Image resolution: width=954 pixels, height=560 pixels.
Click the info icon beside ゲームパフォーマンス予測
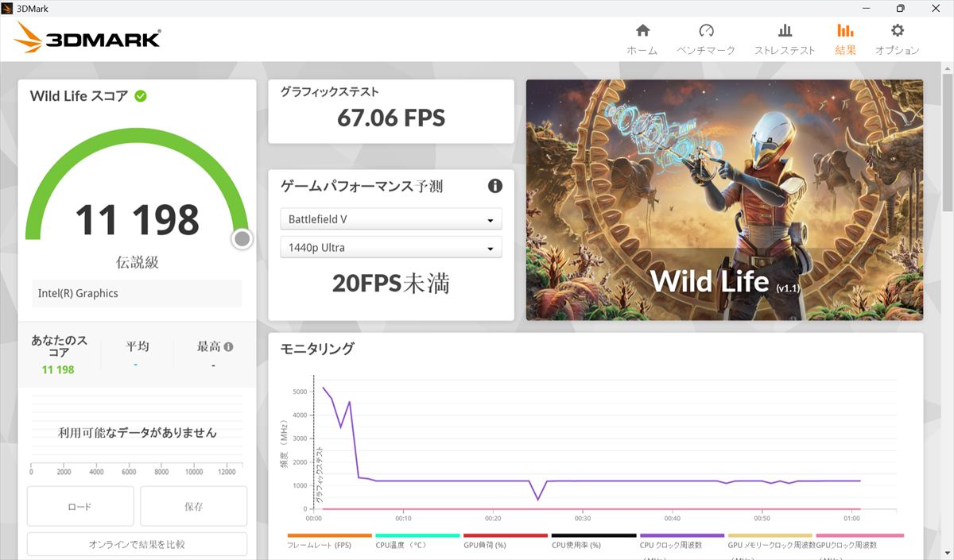pos(494,186)
